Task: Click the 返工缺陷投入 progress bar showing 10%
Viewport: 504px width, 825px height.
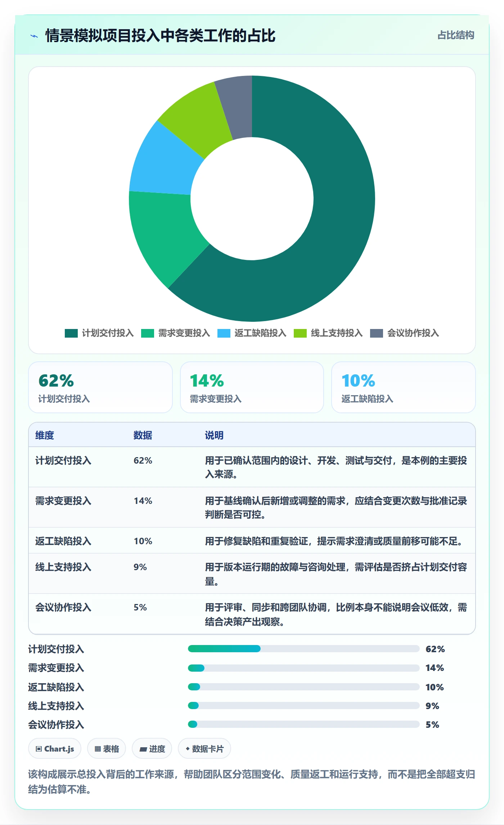Action: (303, 687)
